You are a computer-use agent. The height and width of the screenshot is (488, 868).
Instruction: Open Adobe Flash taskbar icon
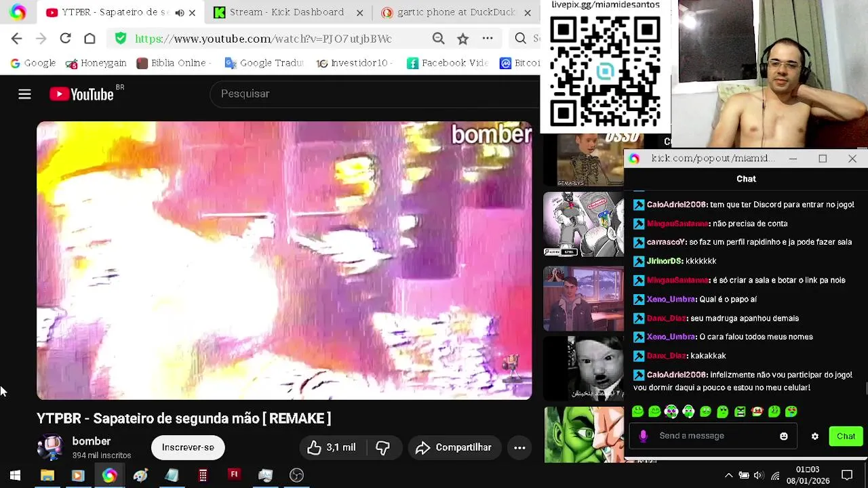[234, 475]
